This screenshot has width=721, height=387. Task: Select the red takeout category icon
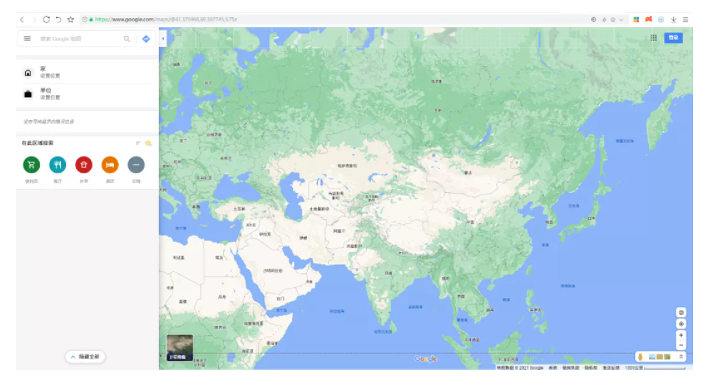84,165
